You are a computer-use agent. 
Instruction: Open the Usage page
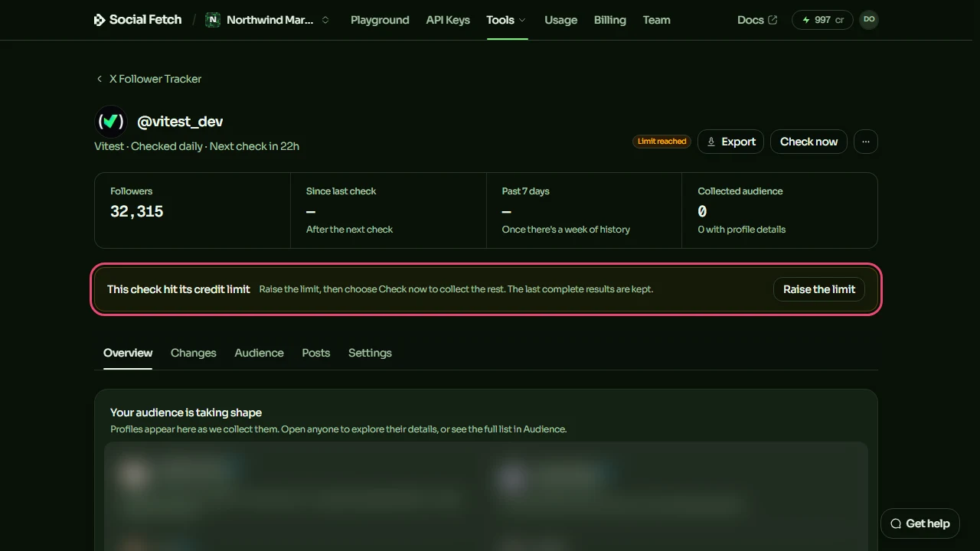(560, 20)
